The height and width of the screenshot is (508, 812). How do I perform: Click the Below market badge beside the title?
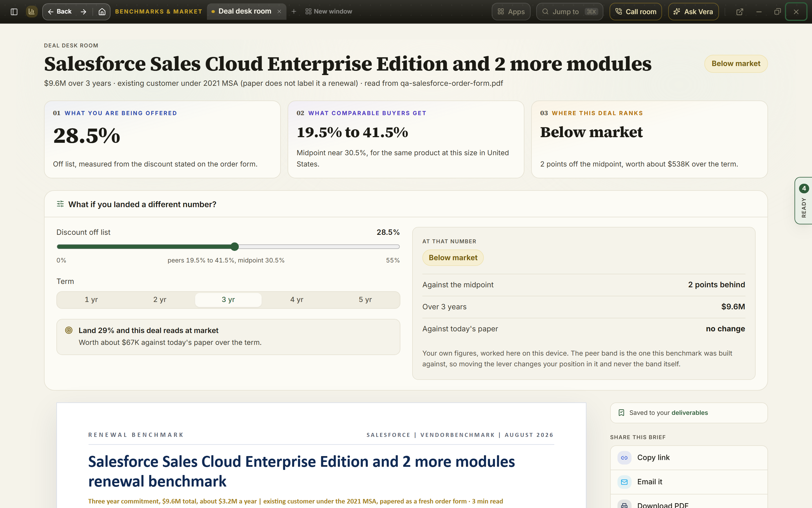pos(736,63)
